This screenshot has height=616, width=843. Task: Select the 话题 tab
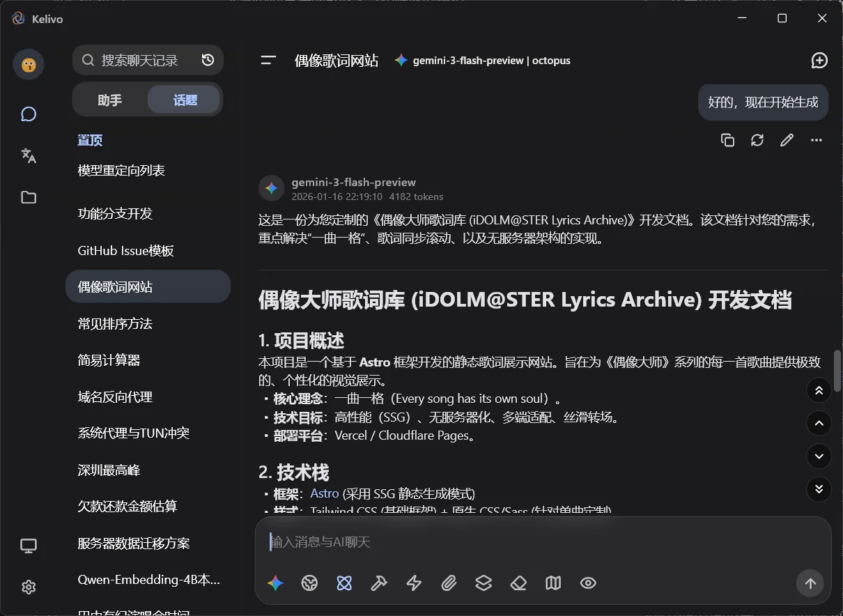185,100
